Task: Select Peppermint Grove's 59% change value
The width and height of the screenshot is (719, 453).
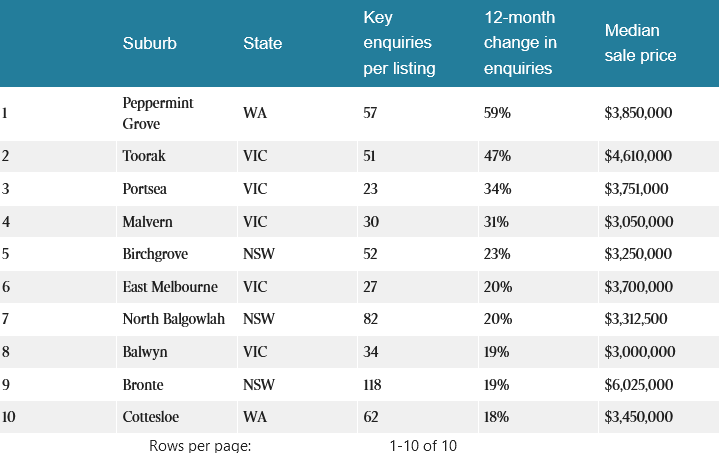Action: (x=497, y=112)
